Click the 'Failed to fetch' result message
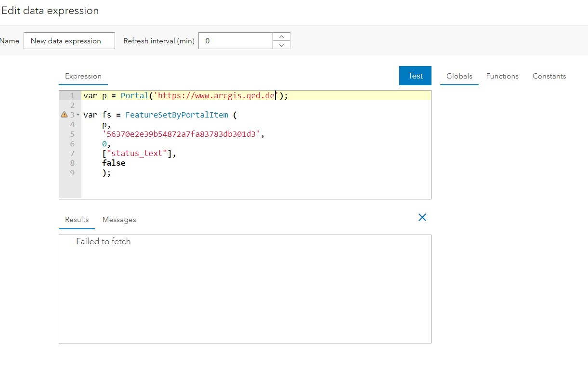588x368 pixels. 103,241
